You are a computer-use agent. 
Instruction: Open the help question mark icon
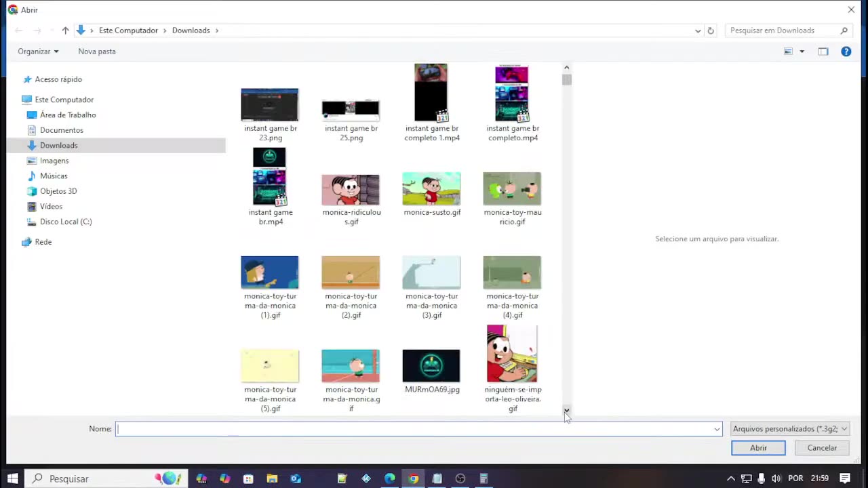(846, 52)
